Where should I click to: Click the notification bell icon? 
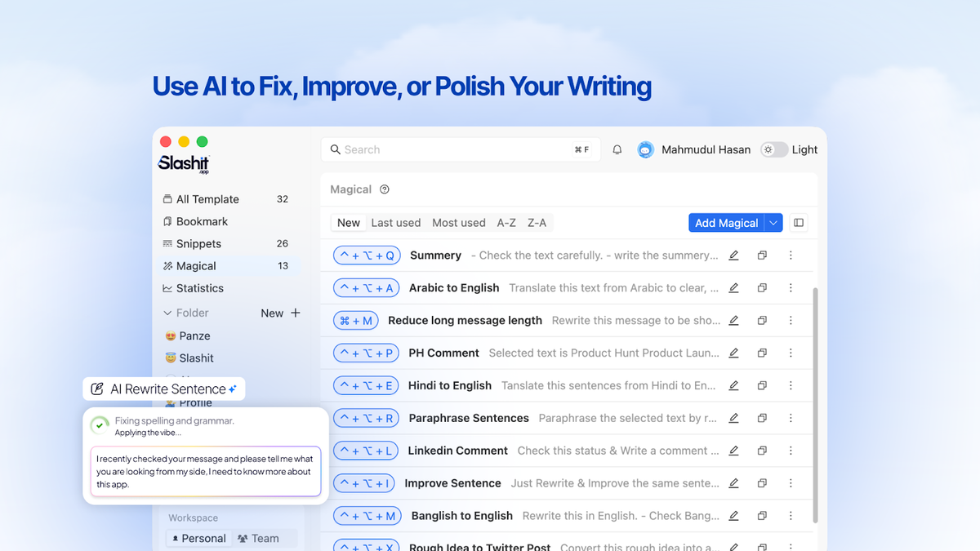(x=617, y=149)
